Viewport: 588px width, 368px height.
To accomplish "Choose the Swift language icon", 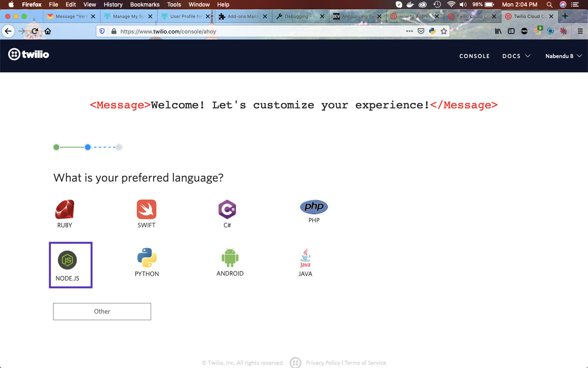I will click(x=147, y=209).
